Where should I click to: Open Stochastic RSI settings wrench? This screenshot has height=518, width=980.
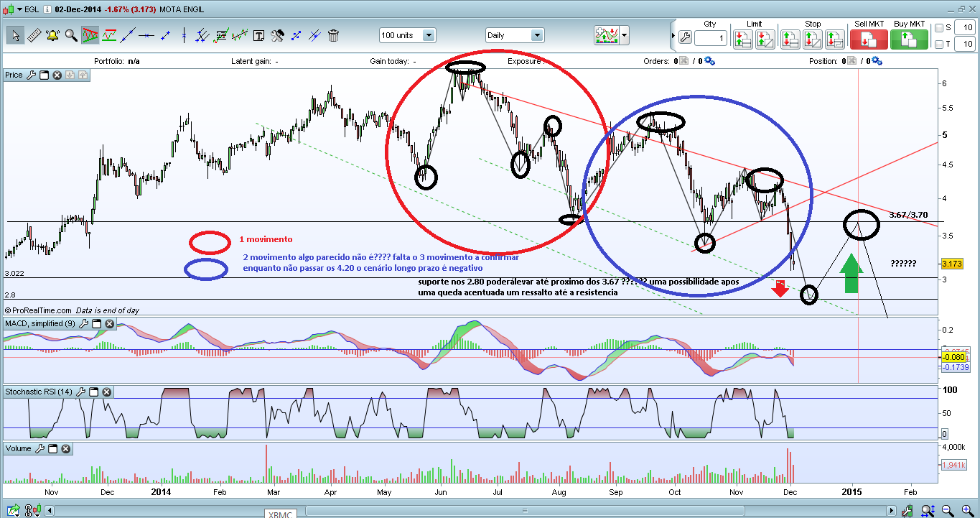point(81,392)
